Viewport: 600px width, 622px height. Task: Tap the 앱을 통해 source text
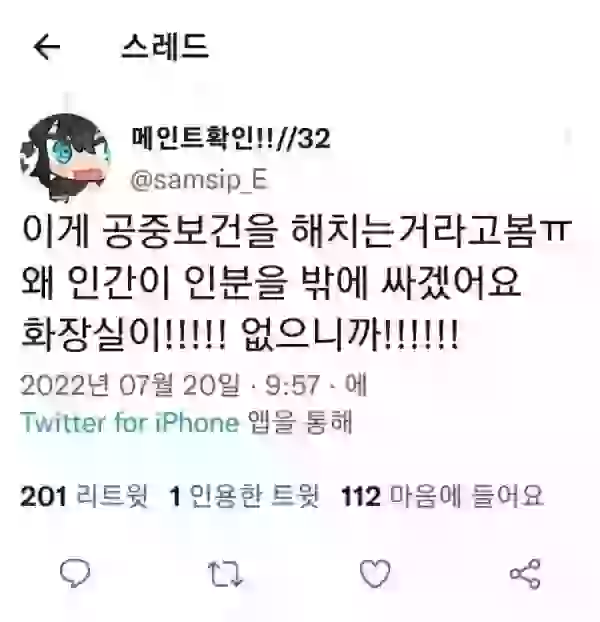pos(299,422)
